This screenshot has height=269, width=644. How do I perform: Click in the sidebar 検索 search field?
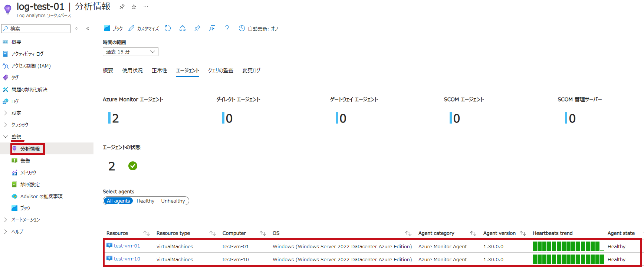tap(36, 29)
